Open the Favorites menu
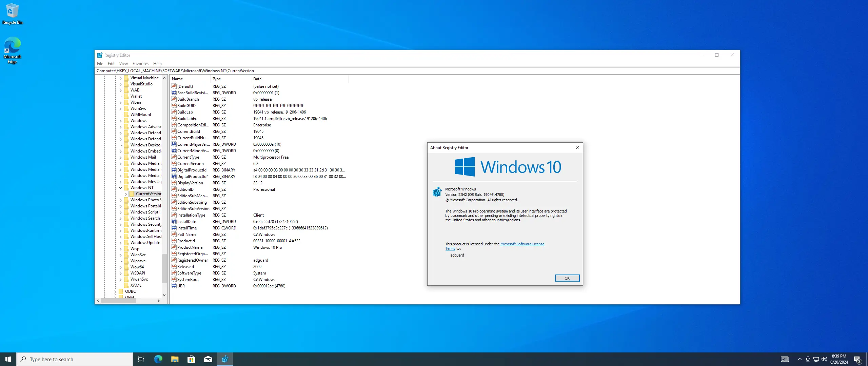Screen dimensions: 868x366 click(x=140, y=64)
